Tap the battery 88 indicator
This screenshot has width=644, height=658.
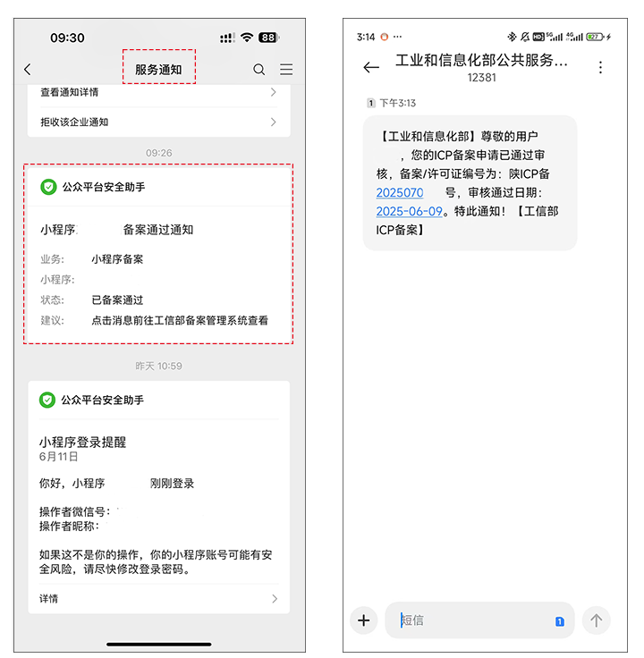[x=268, y=38]
